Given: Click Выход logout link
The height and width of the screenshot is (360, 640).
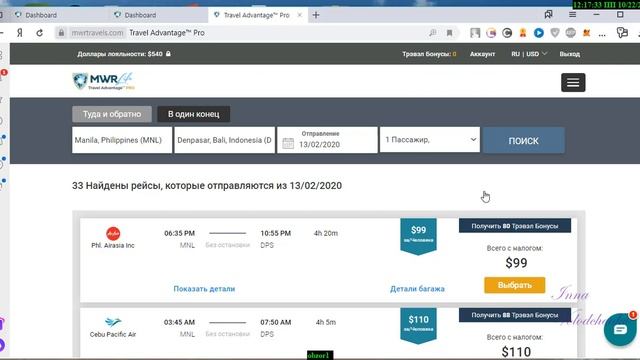Looking at the screenshot, I should click(x=570, y=54).
